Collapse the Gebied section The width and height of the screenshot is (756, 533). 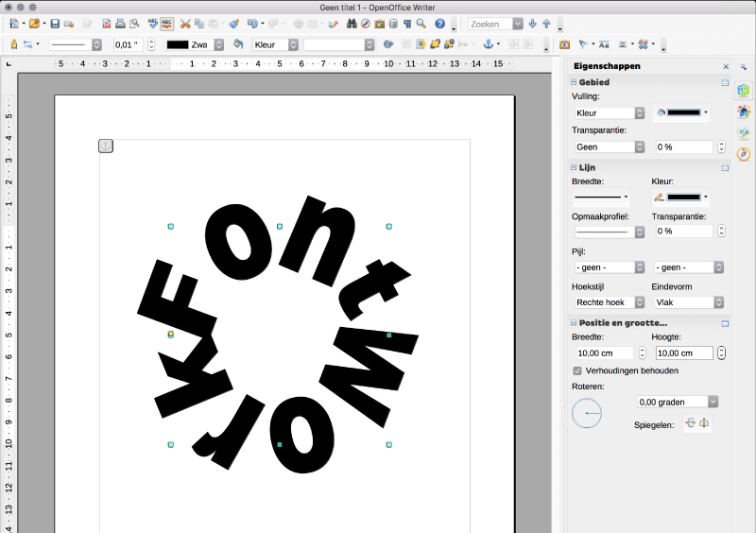(574, 82)
